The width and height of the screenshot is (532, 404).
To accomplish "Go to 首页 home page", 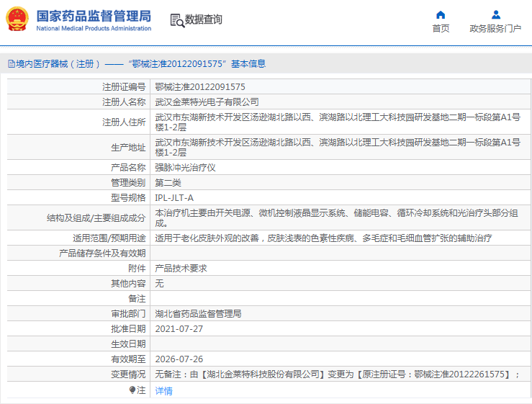I will click(441, 29).
